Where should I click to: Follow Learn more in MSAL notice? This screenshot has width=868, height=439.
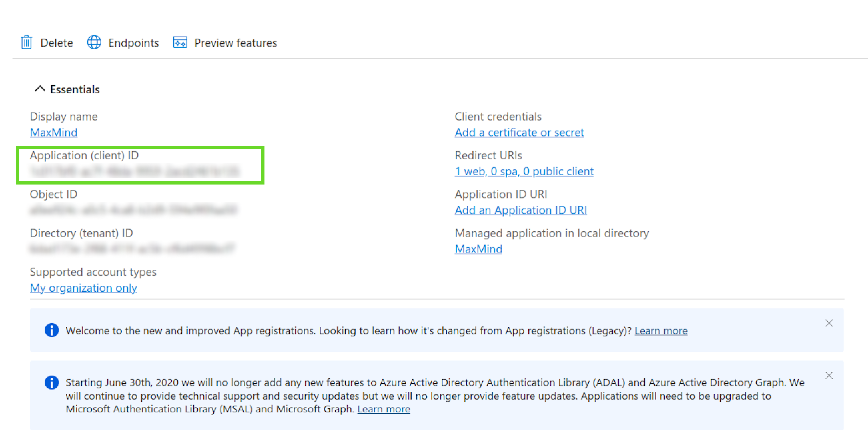(x=383, y=409)
